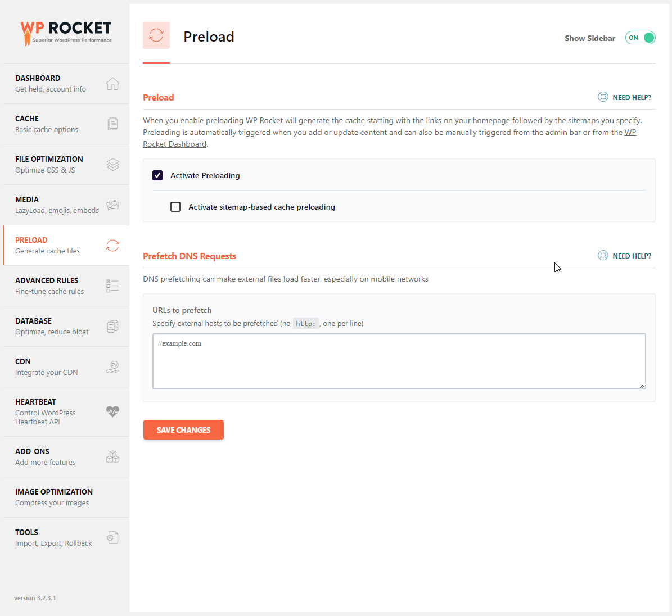
Task: Click the 'Prefetch DNS Requests' heading
Action: (190, 256)
